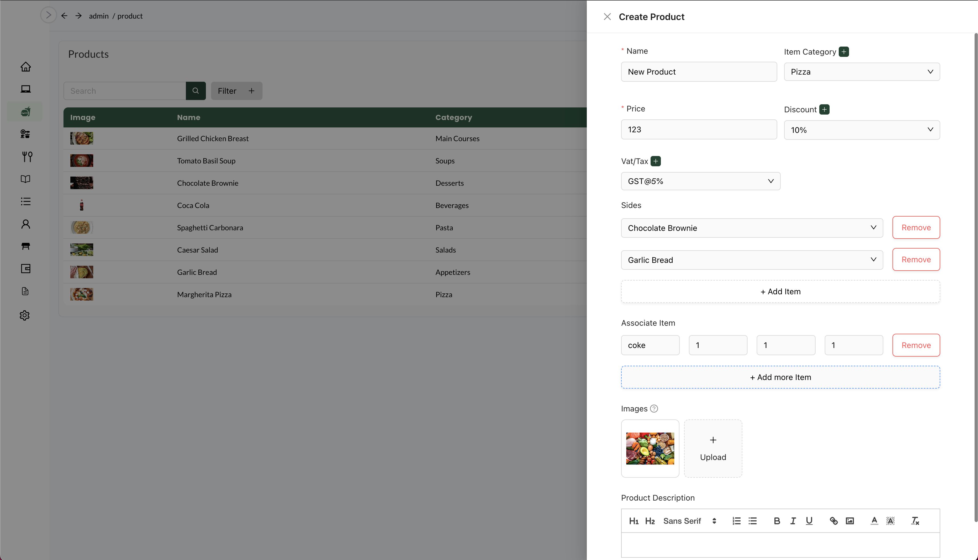Click the plus icon next to Discount
This screenshot has width=978, height=560.
tap(824, 109)
